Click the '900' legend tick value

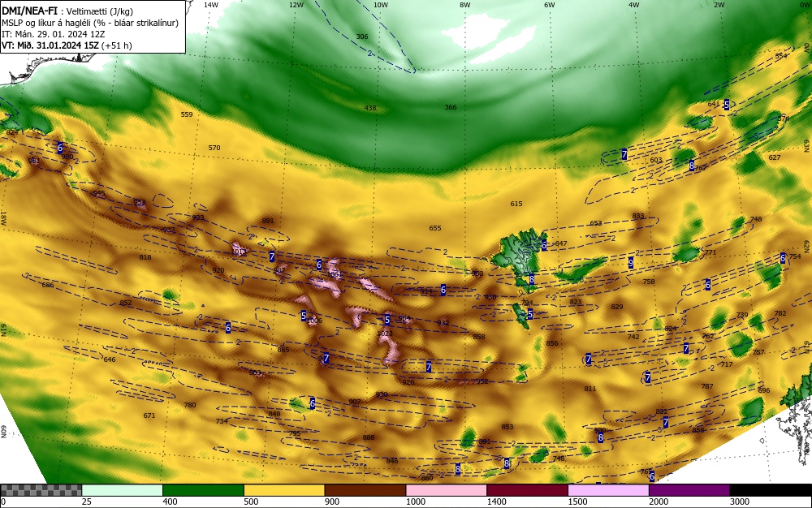click(332, 502)
